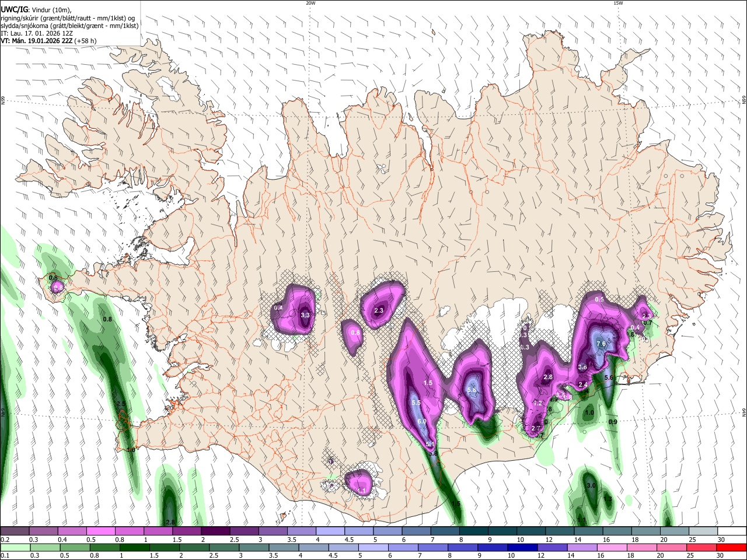Click the 2.5 rain value near Reykjanes
The width and height of the screenshot is (747, 560).
(x=121, y=404)
